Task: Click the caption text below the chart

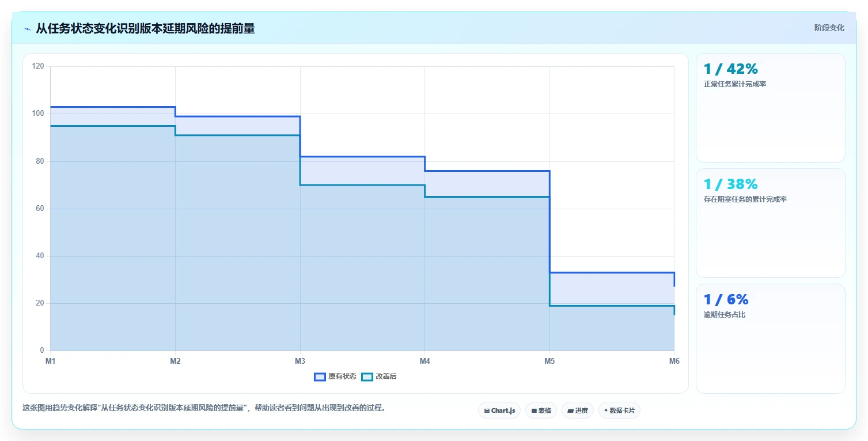Action: 204,408
